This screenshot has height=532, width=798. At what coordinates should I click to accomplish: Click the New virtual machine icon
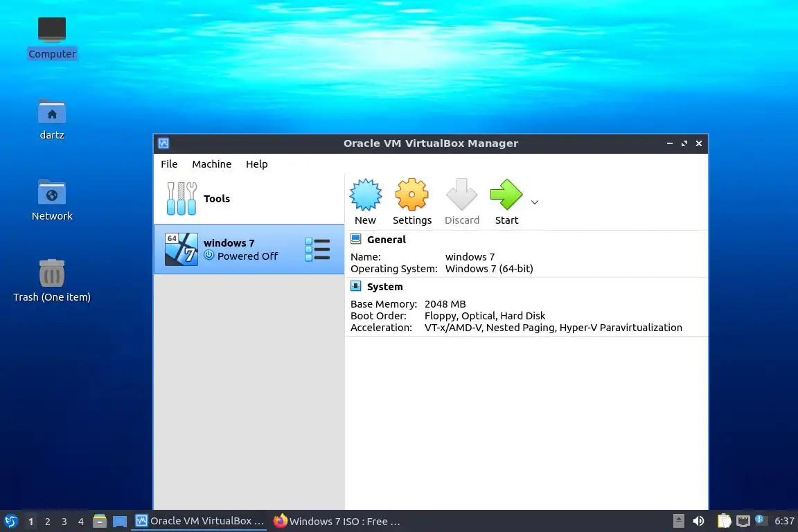[366, 195]
